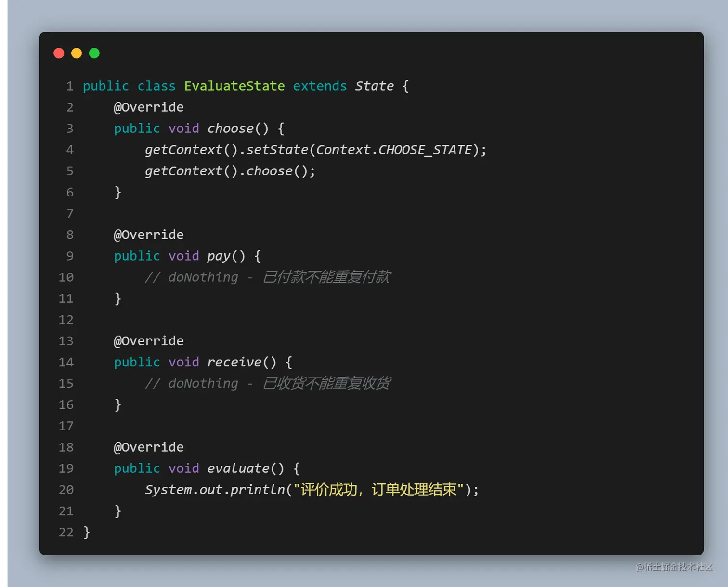Click the string '评价成功，订单处理结束'
Image resolution: width=728 pixels, height=587 pixels.
click(x=378, y=490)
